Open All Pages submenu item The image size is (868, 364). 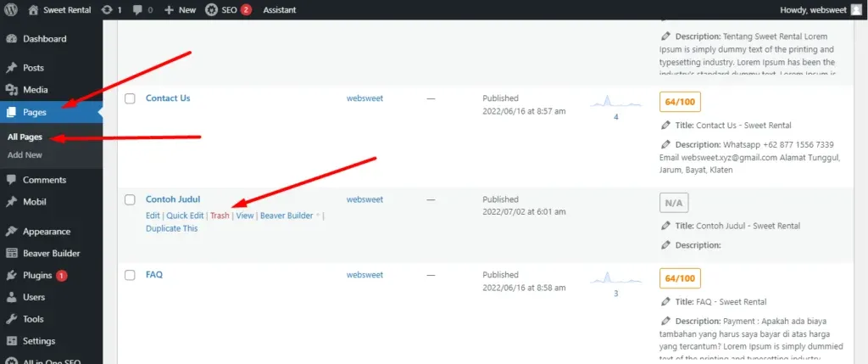(x=25, y=137)
